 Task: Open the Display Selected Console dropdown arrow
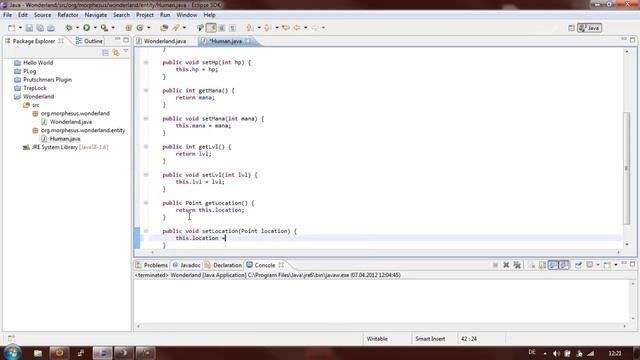[598, 265]
